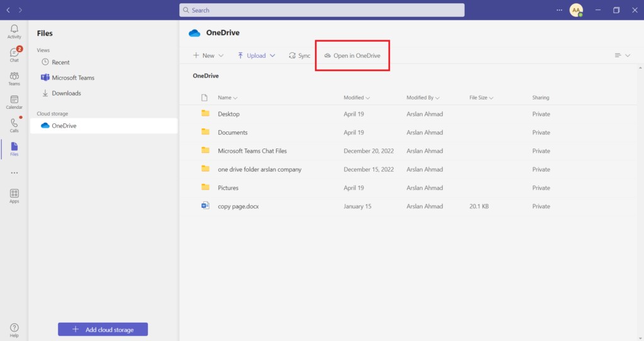Go forward with the forward arrow
The width and height of the screenshot is (644, 341).
[x=20, y=10]
